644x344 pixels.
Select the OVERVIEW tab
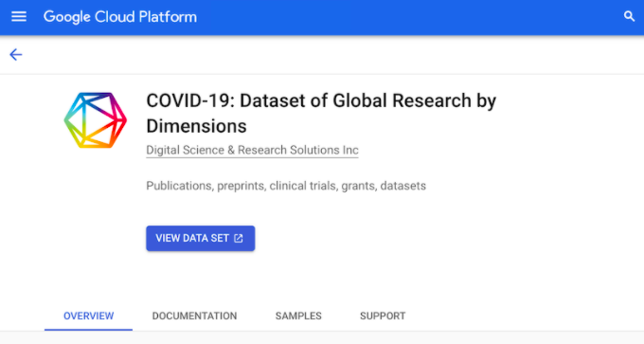pos(88,316)
